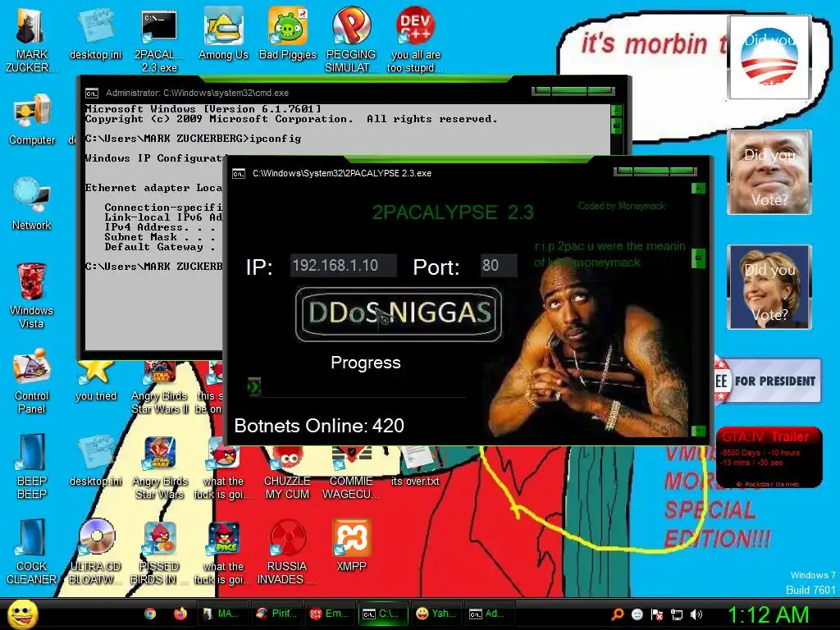
Task: Click the volume speaker tray icon
Action: pyautogui.click(x=696, y=614)
